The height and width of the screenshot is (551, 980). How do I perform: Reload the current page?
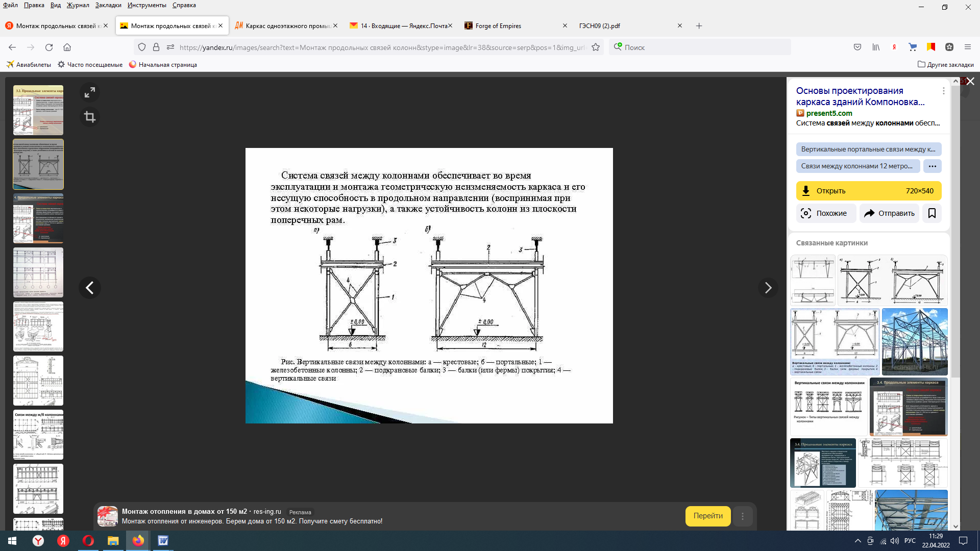[49, 47]
